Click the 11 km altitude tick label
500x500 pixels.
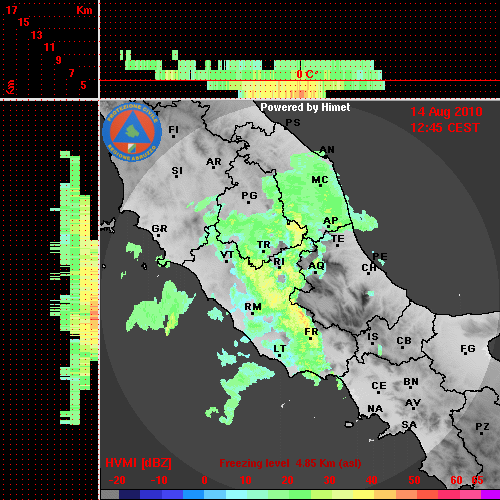[49, 47]
